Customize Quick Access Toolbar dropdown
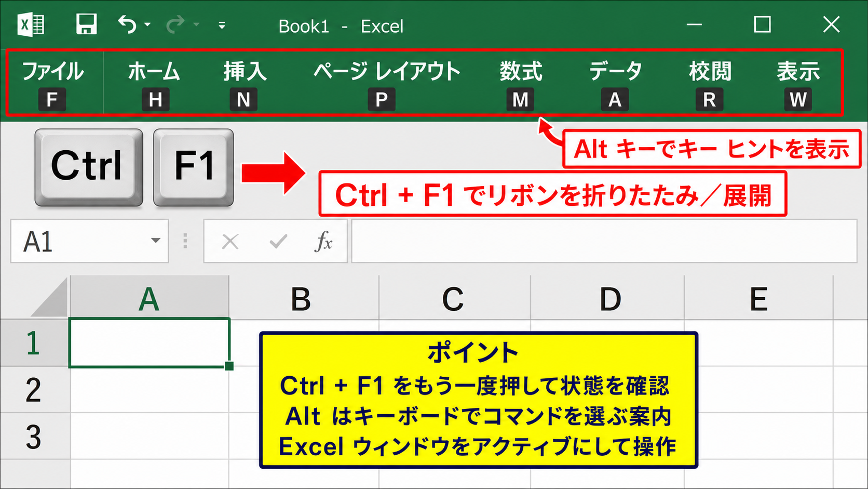868x489 pixels. (222, 25)
